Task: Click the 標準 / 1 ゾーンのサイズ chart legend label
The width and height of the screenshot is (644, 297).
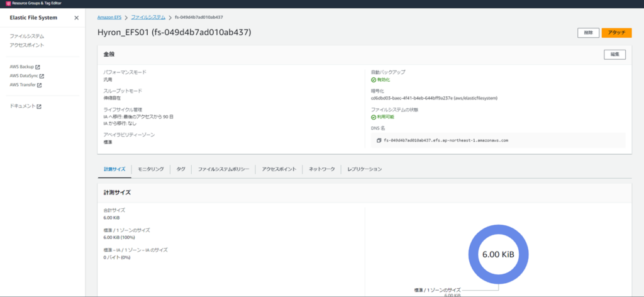Action: pos(437,289)
